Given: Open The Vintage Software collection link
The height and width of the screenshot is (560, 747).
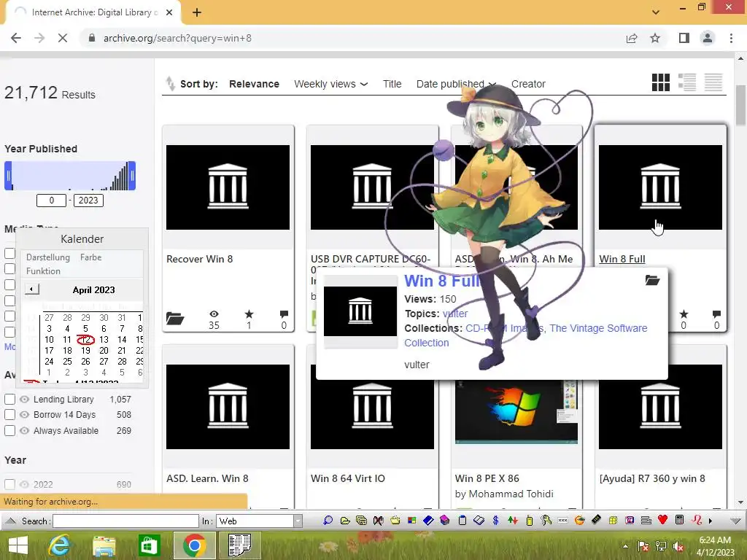Looking at the screenshot, I should [598, 328].
